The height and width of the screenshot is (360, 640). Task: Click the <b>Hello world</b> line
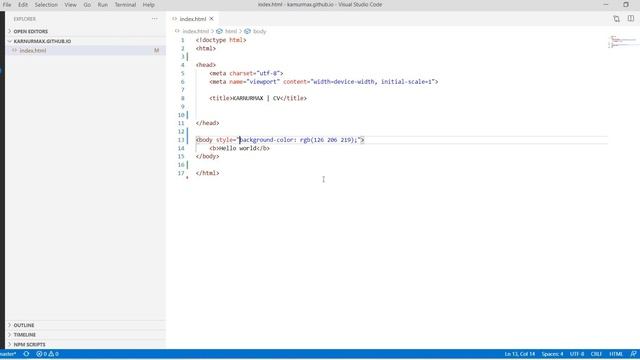(x=240, y=148)
